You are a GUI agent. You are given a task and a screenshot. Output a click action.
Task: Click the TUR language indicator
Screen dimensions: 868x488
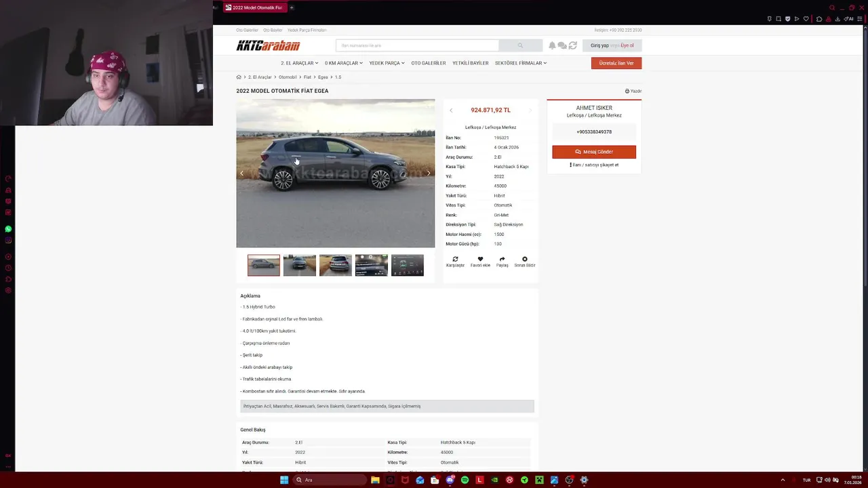tap(807, 480)
